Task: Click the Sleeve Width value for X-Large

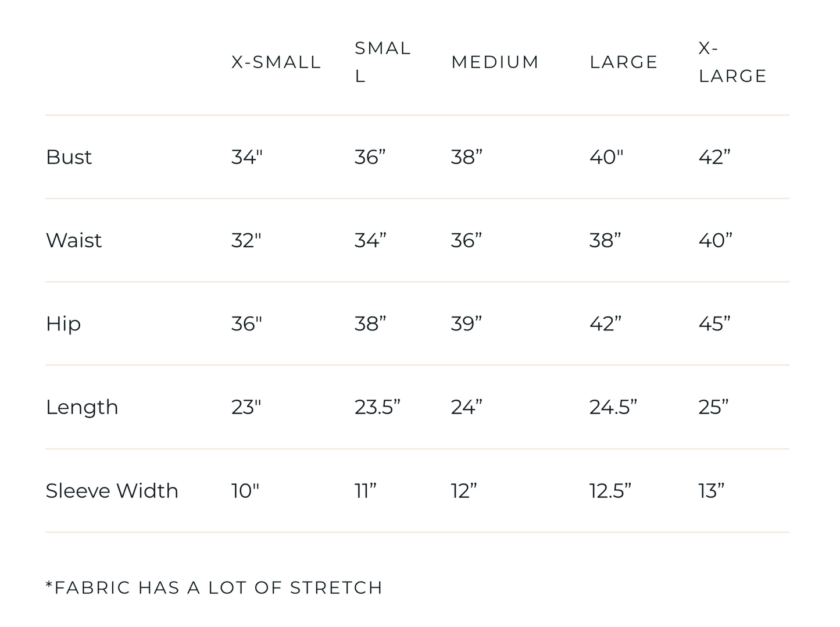Action: click(x=712, y=491)
